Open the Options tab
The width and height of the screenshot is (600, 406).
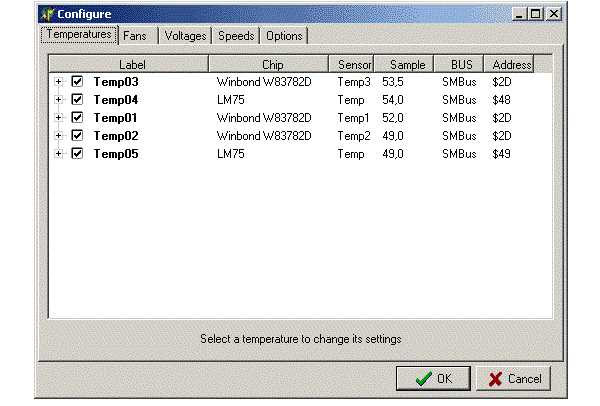click(284, 36)
